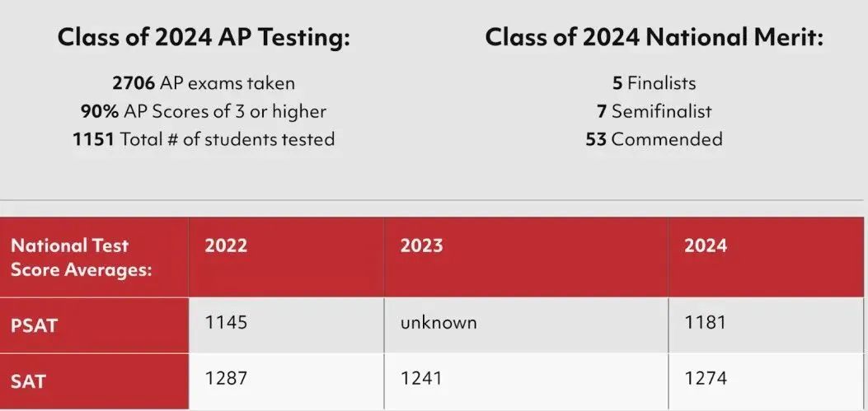Select the 2706 AP exams taken line
868x411 pixels.
[x=203, y=83]
